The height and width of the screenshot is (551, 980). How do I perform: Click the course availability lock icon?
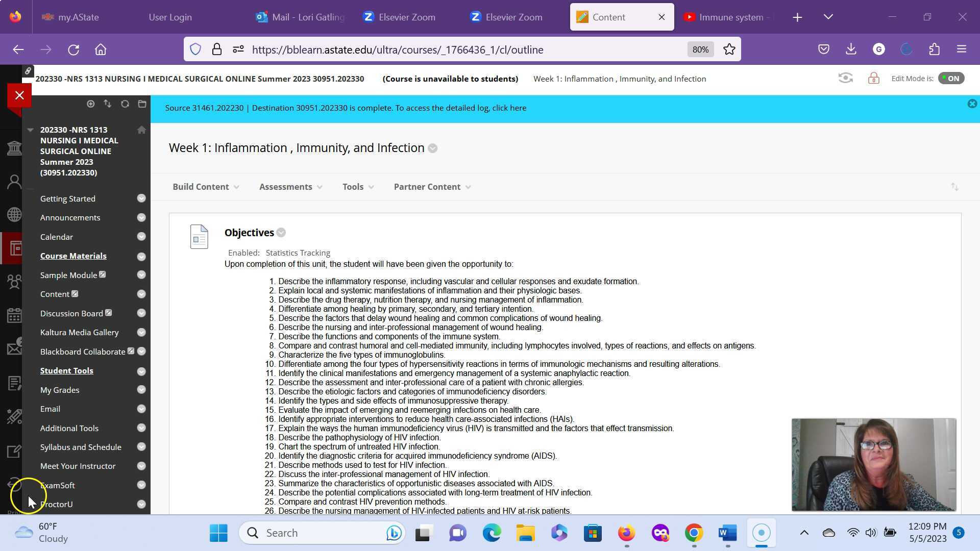tap(873, 79)
